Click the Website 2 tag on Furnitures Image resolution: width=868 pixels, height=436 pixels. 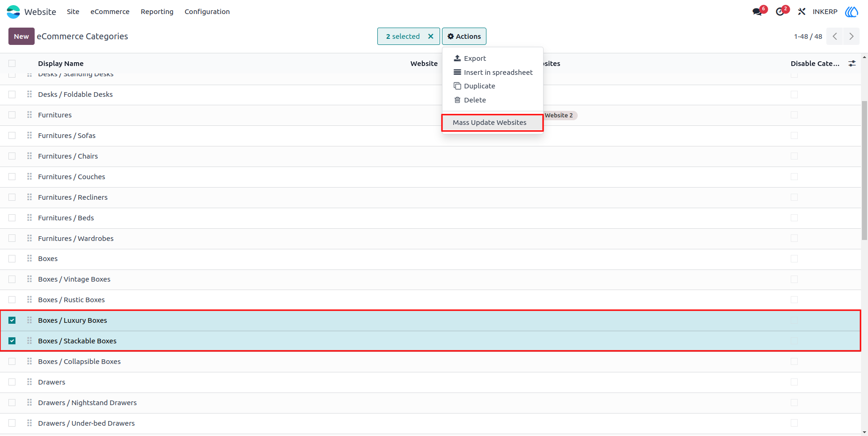point(560,116)
